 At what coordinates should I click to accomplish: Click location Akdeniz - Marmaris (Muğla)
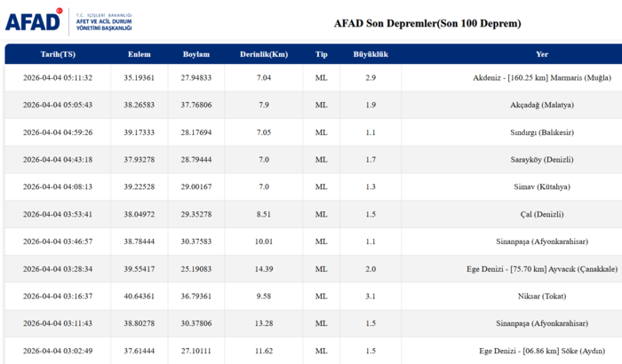tap(542, 78)
